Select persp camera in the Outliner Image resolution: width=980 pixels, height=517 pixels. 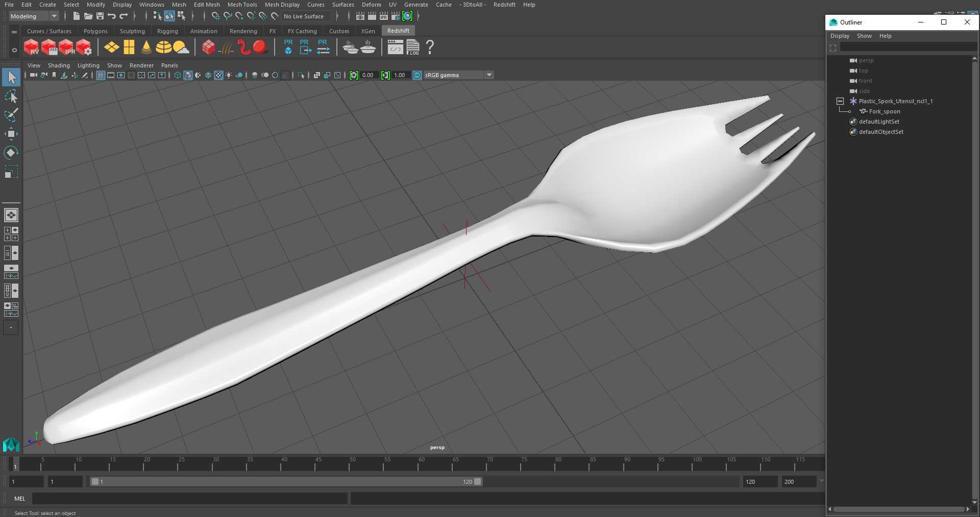coord(866,60)
